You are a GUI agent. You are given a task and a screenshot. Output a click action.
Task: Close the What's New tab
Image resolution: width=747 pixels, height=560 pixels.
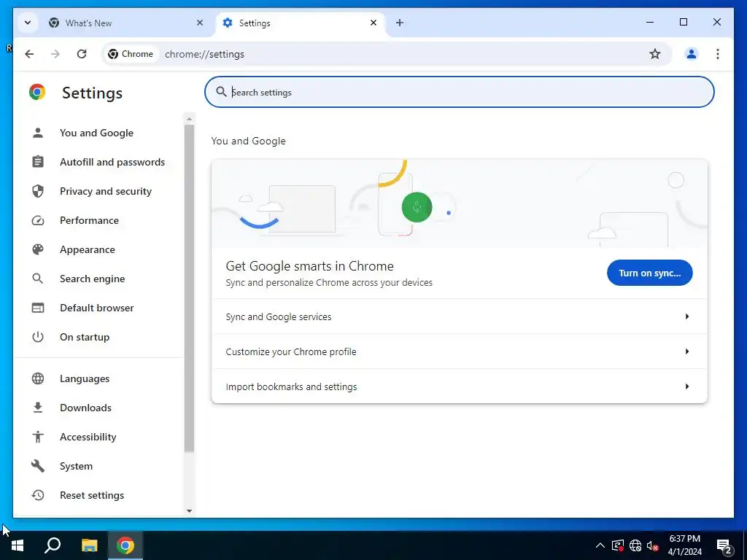tap(200, 23)
